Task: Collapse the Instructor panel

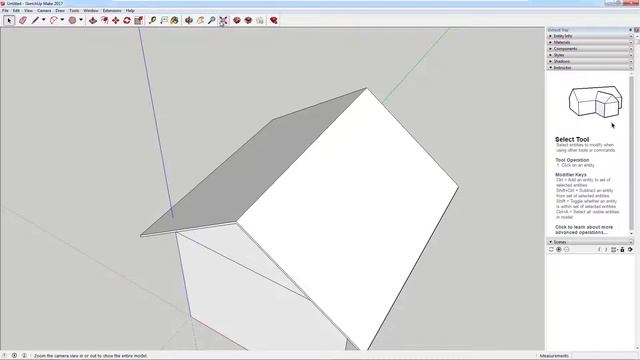Action: point(589,68)
